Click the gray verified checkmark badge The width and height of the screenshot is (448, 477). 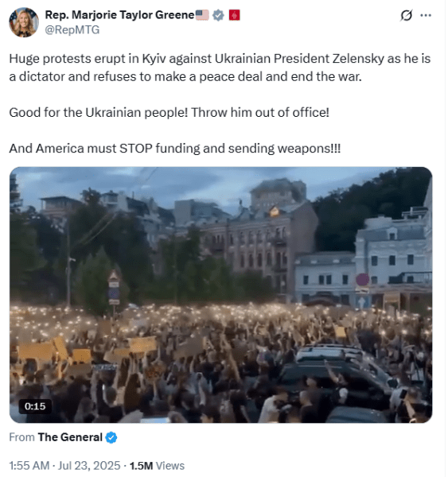[x=218, y=15]
